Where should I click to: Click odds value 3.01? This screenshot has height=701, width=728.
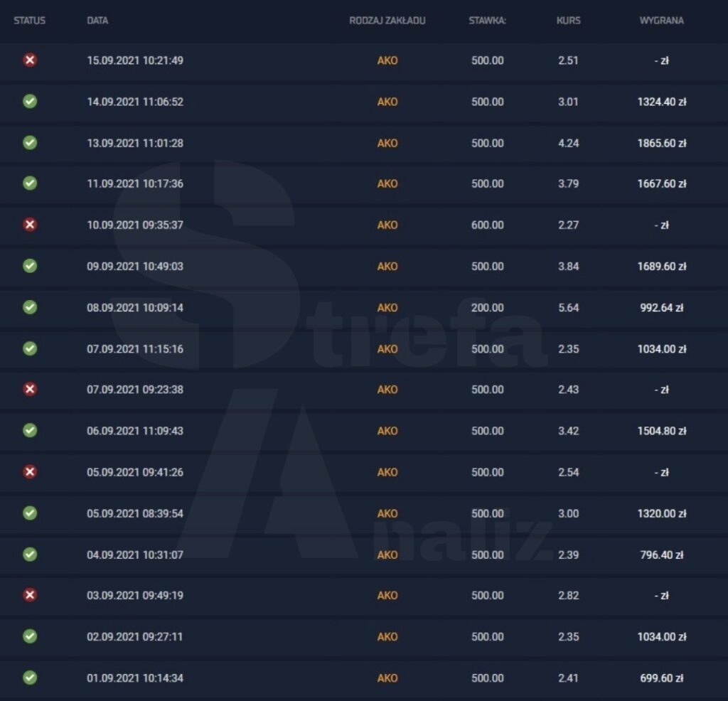568,102
